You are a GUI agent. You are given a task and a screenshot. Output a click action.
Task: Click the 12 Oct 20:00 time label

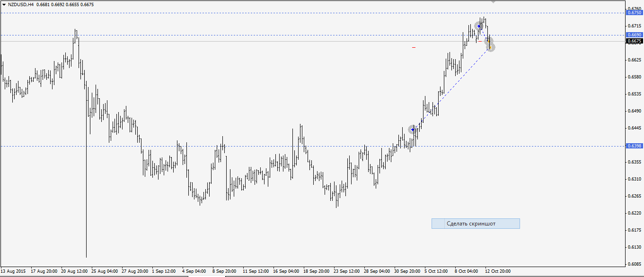pyautogui.click(x=498, y=271)
